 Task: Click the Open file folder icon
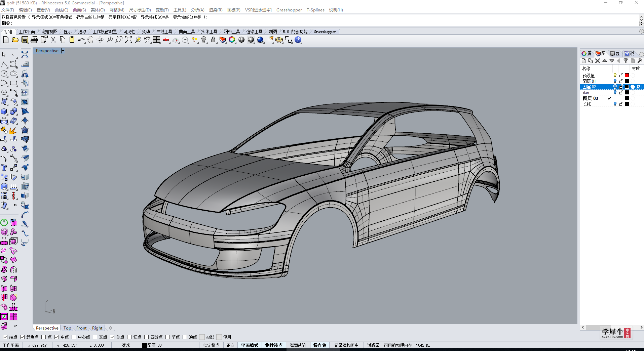pos(15,40)
